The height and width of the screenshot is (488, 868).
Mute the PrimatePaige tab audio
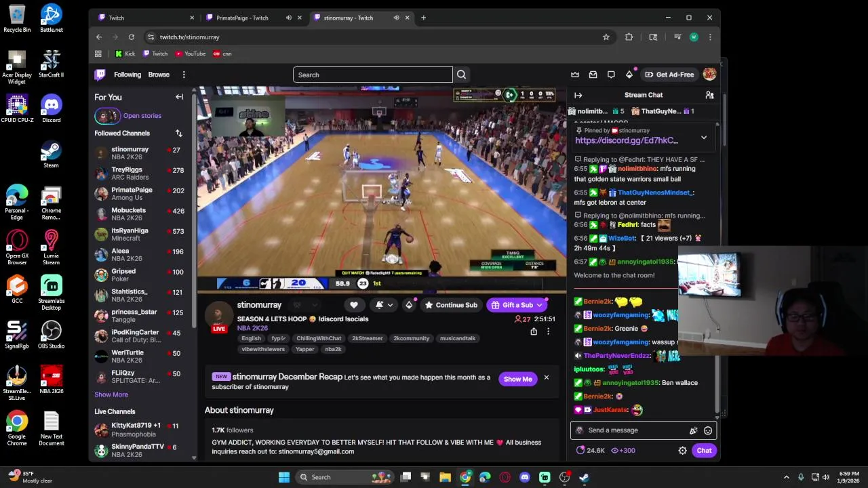(x=289, y=18)
